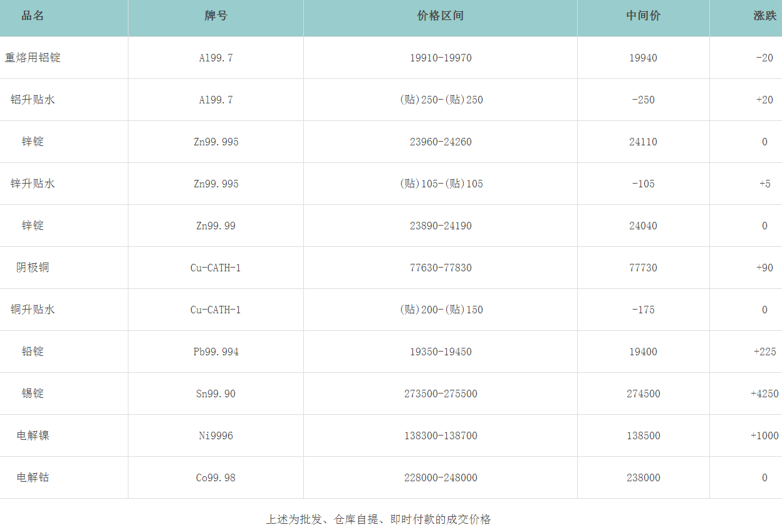Select the 铝升贴水 row name

click(33, 100)
